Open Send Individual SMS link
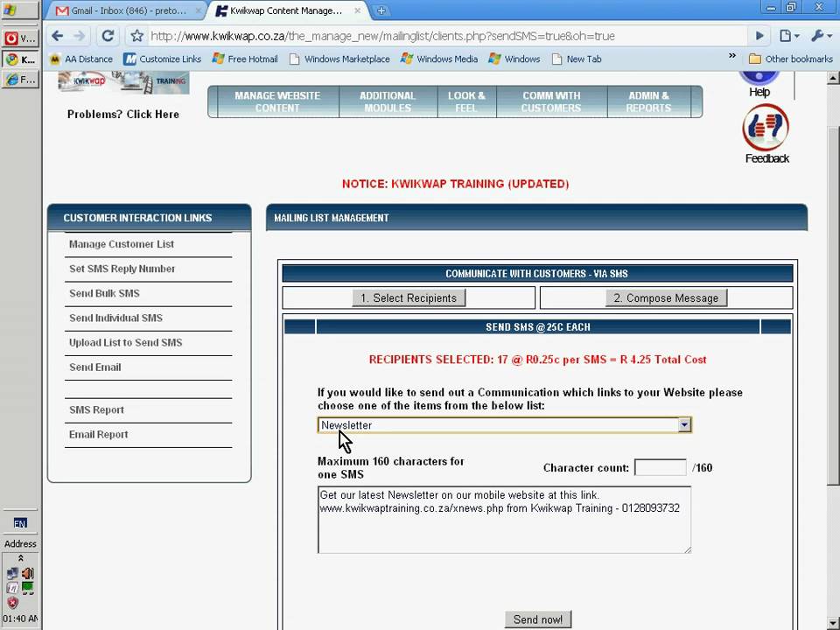The height and width of the screenshot is (630, 840). [115, 318]
